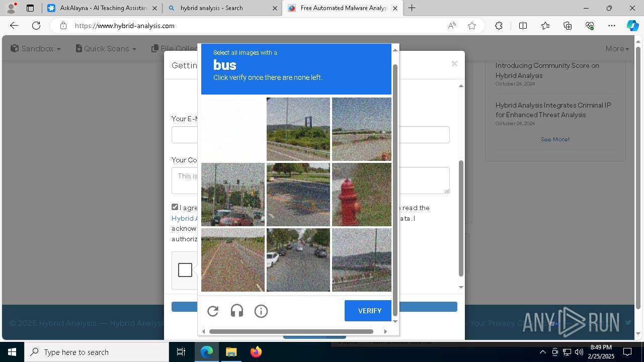Open Edge settings and more menu
This screenshot has height=362, width=644.
612,26
